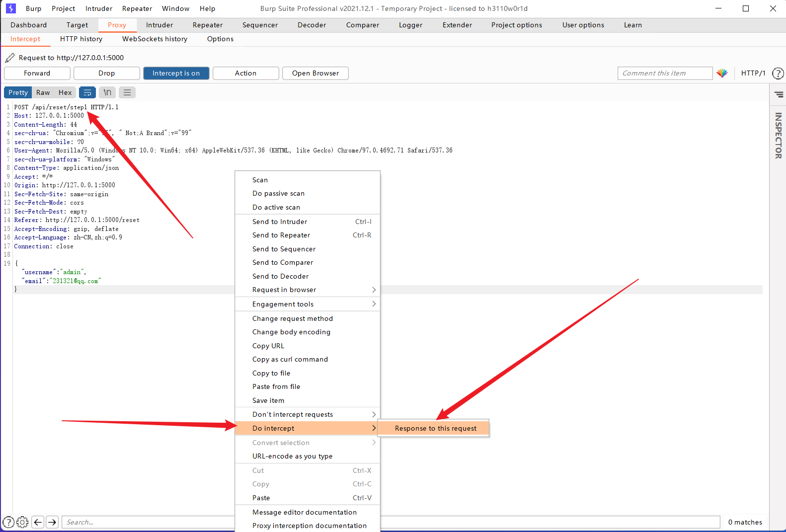This screenshot has width=786, height=532.
Task: Click the Action button
Action: point(246,73)
